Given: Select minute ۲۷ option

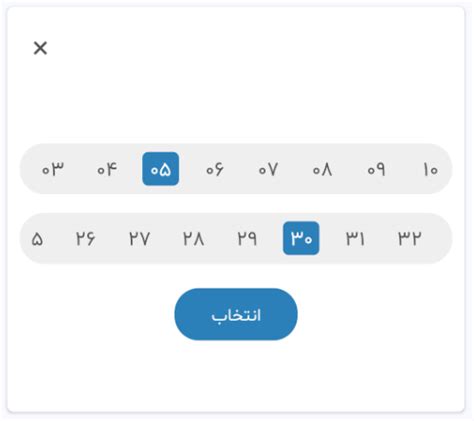Looking at the screenshot, I should [x=139, y=238].
